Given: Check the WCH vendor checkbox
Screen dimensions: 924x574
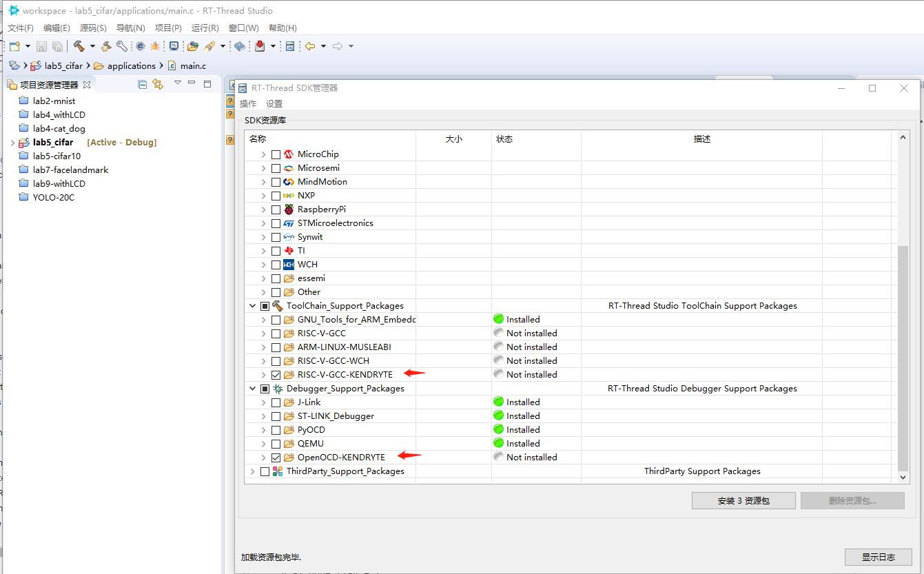Looking at the screenshot, I should point(276,265).
